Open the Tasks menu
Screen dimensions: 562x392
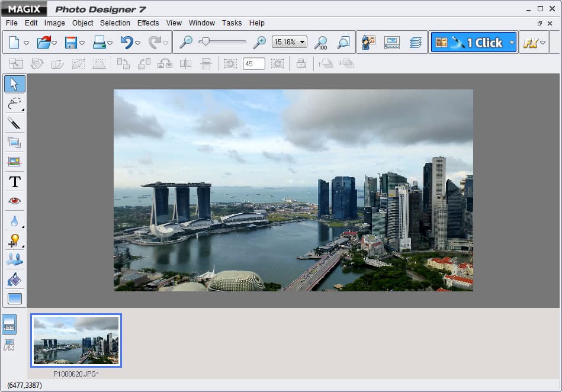click(232, 23)
